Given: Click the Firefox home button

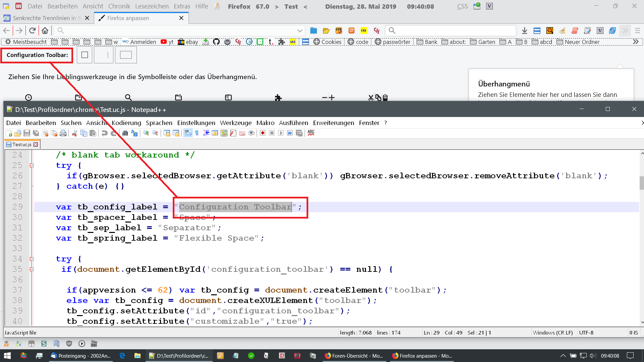Looking at the screenshot, I should (45, 31).
